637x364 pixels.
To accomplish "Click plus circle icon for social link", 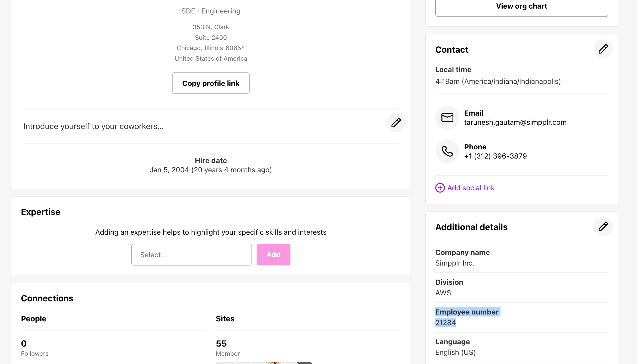I will pos(440,188).
